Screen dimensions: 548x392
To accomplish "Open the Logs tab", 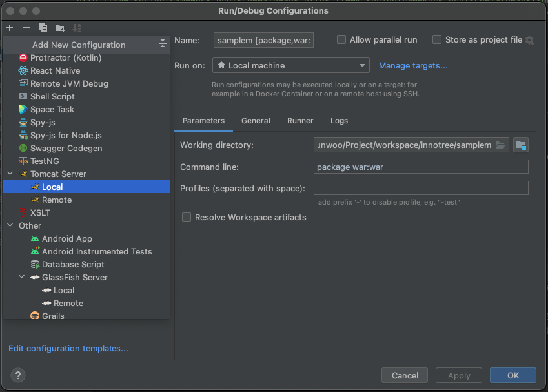I will click(339, 121).
